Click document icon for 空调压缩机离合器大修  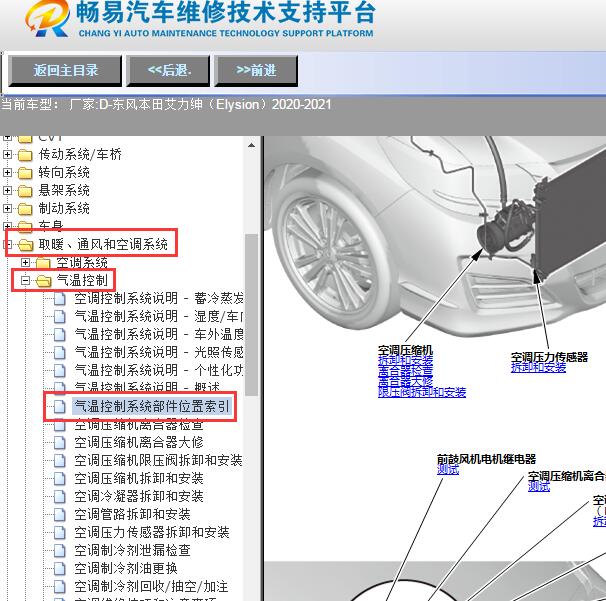[x=60, y=443]
